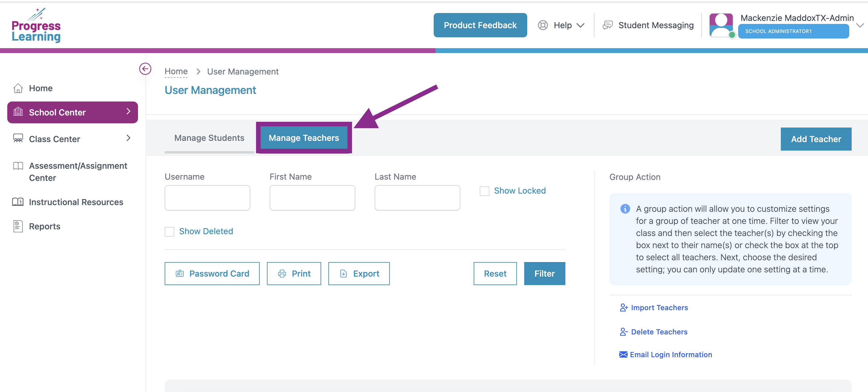Click the Export download file icon
The width and height of the screenshot is (868, 392).
pyautogui.click(x=344, y=273)
